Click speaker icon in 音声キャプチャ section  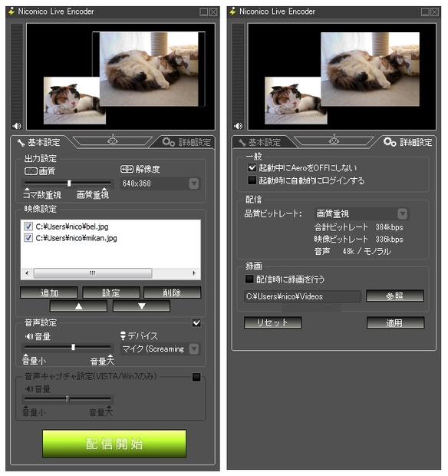pos(29,388)
